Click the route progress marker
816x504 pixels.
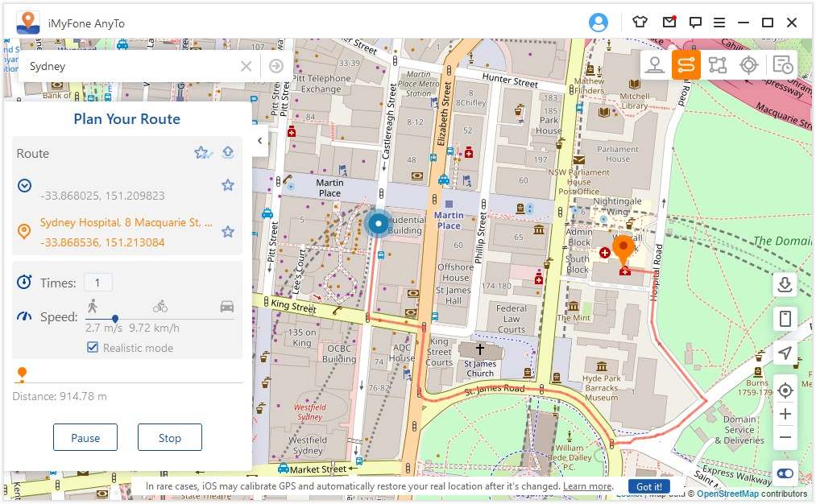click(x=22, y=374)
